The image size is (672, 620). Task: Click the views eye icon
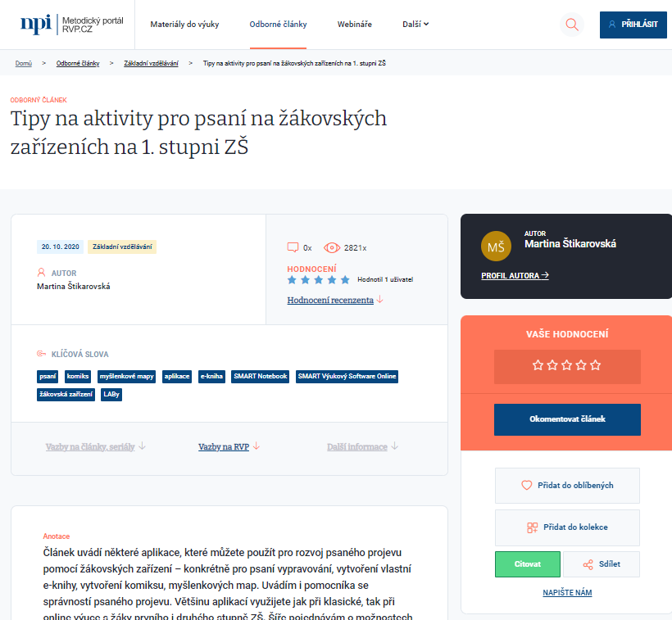332,247
